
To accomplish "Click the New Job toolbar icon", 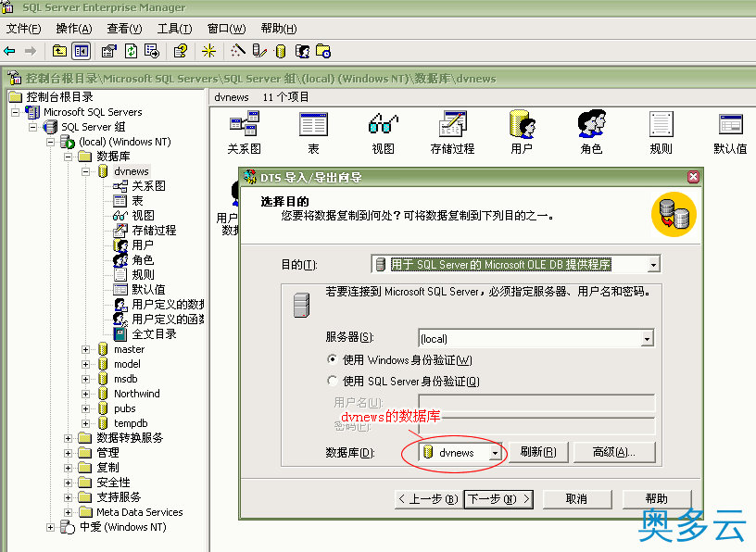I will click(323, 51).
